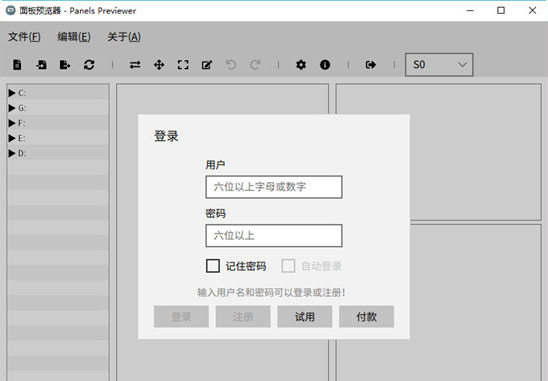Click the 注册 button
548x381 pixels.
(x=243, y=317)
